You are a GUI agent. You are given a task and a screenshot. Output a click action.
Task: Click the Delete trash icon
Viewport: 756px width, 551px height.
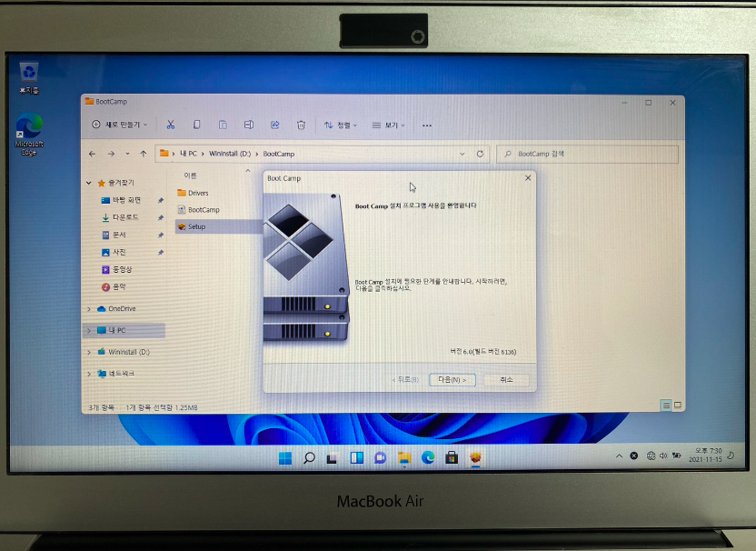[x=301, y=125]
